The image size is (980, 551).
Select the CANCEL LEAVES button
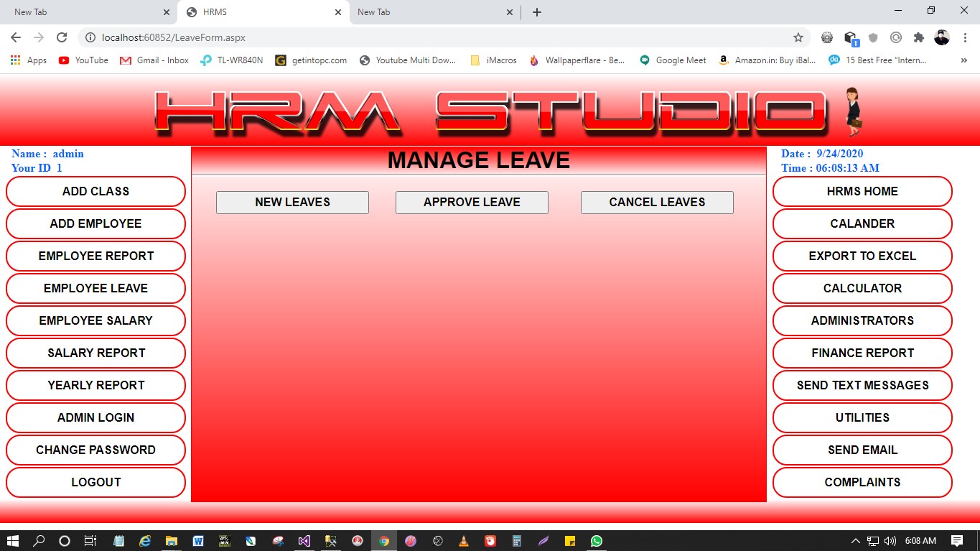coord(657,203)
